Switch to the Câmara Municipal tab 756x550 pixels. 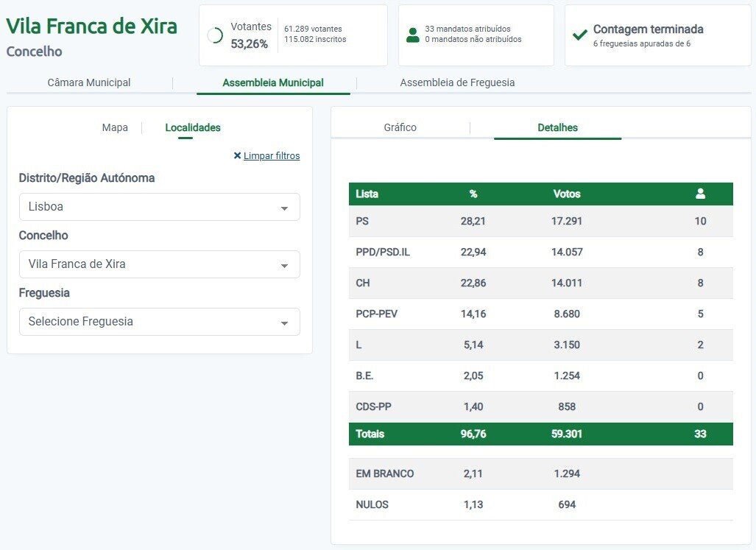click(89, 82)
